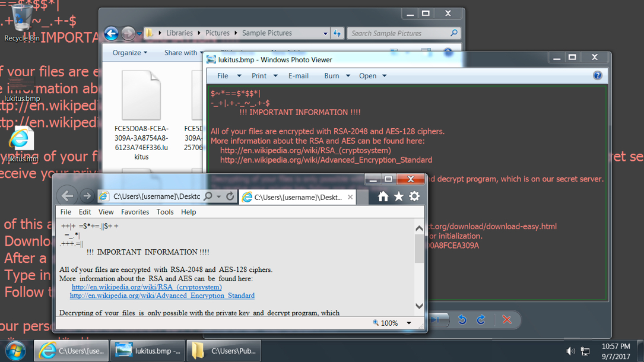Open the IE File menu

pos(66,212)
